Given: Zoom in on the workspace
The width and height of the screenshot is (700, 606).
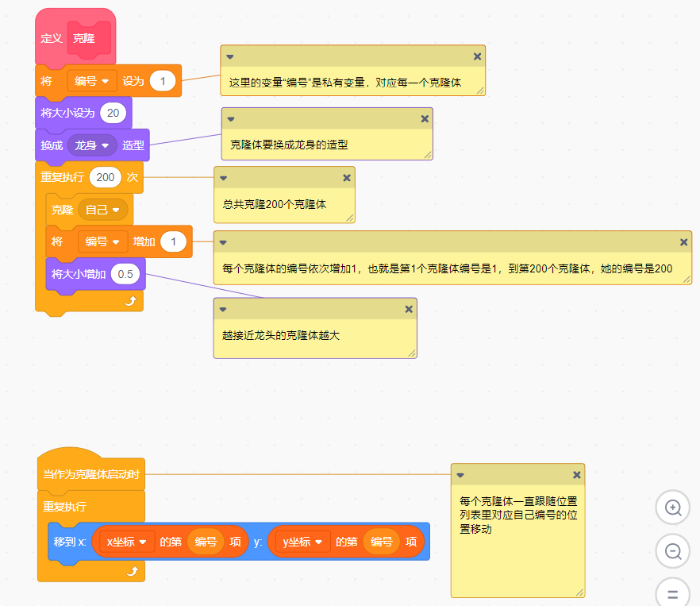Looking at the screenshot, I should coord(672,507).
